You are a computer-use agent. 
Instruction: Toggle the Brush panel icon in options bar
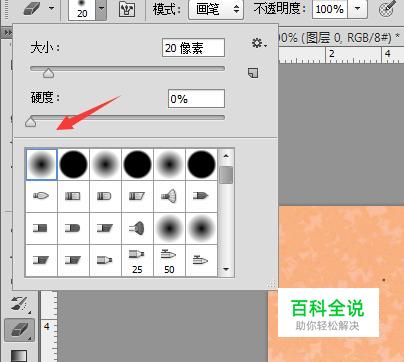pyautogui.click(x=127, y=9)
